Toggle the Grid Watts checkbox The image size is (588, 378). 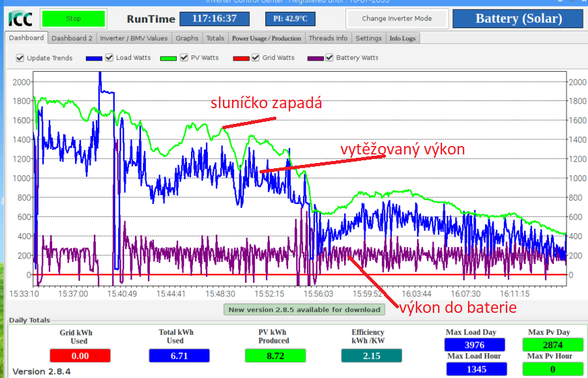(256, 58)
